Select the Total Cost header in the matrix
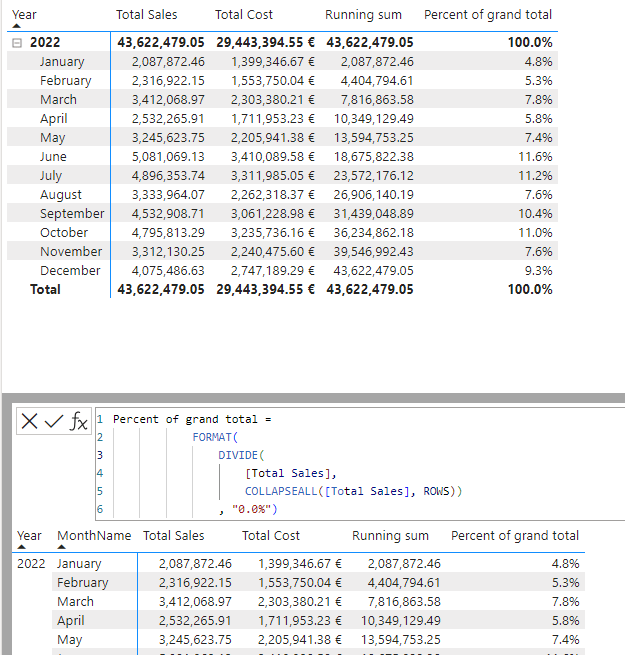Screen dimensions: 625x655 243,15
